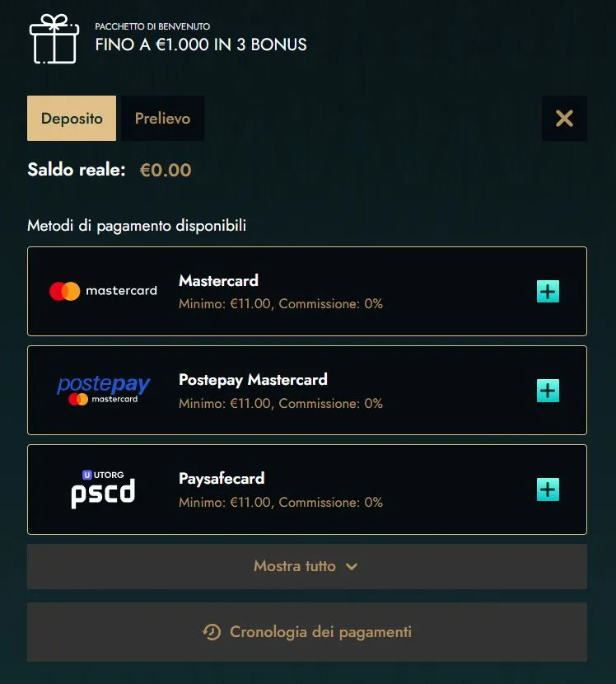Click the welcome package gift icon

54,38
